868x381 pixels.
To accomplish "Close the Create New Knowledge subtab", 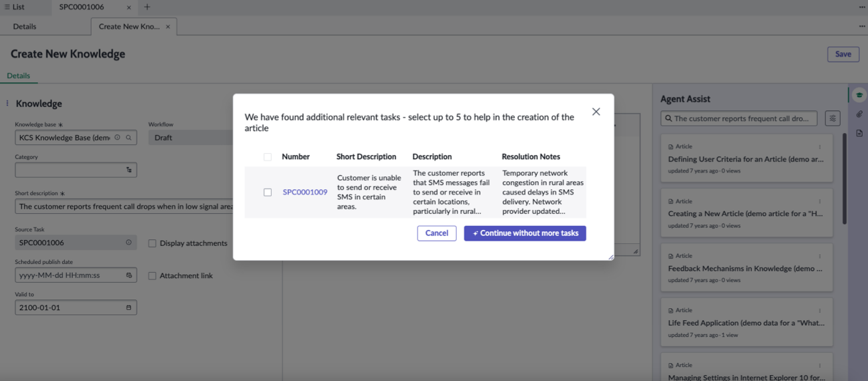I will [168, 27].
